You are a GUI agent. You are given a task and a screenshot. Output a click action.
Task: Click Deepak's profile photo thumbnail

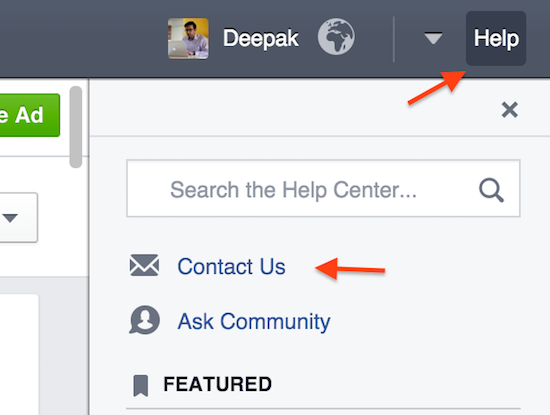(x=188, y=38)
